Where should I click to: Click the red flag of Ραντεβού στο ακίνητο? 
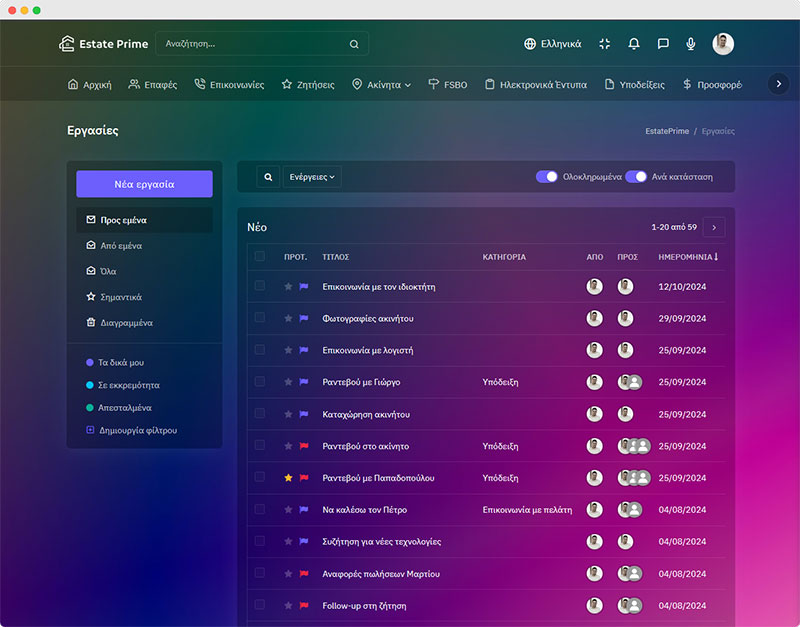pos(304,446)
